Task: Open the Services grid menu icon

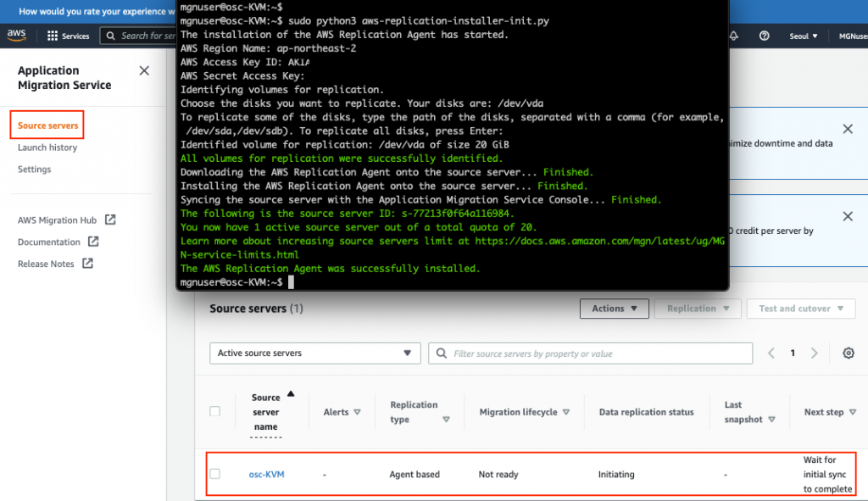Action: pyautogui.click(x=53, y=36)
